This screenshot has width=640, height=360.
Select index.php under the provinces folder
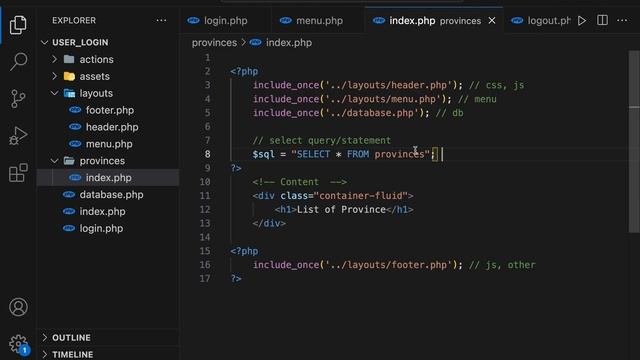(108, 178)
